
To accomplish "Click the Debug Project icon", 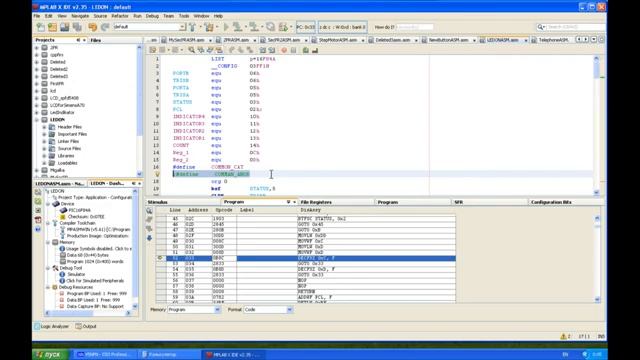I will 283,27.
